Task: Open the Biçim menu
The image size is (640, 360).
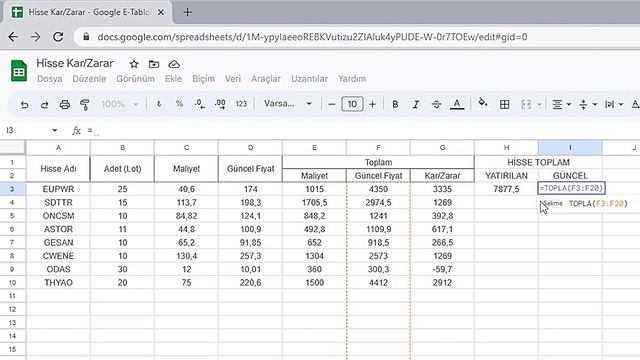Action: pos(203,79)
